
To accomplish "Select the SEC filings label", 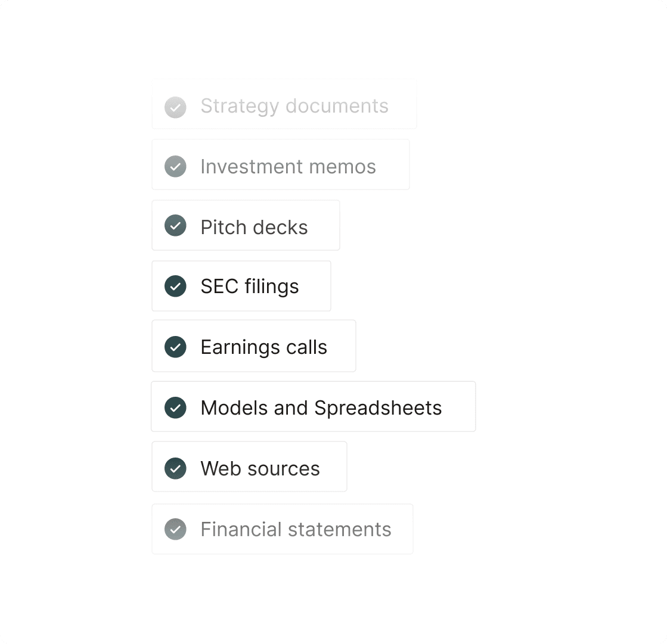I will (x=250, y=287).
